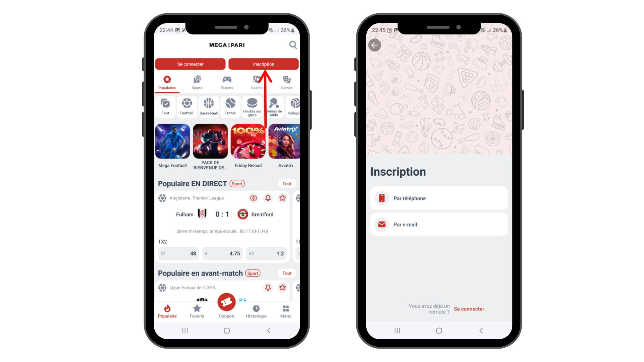Tap the search magnifier icon
The image size is (644, 362).
[x=292, y=45]
